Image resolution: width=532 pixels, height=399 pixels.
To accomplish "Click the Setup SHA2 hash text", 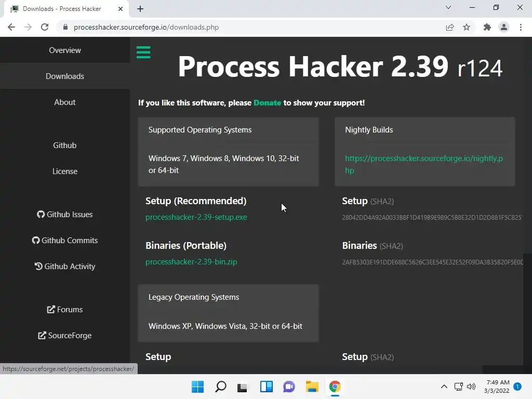I will pos(433,218).
